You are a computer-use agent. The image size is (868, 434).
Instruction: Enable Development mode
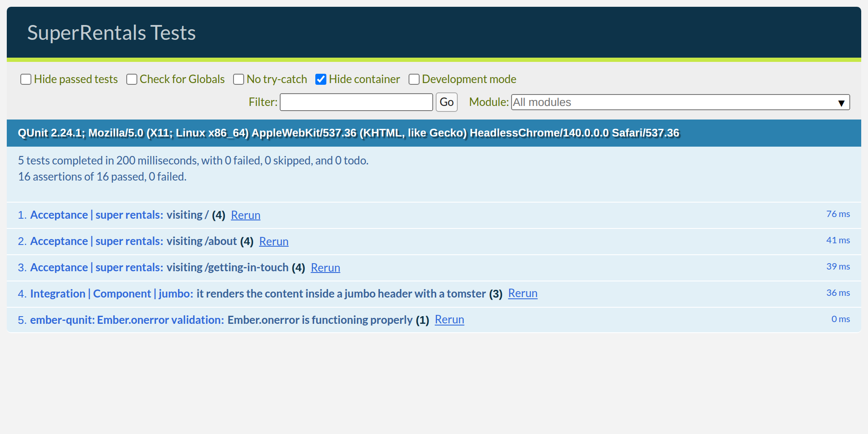[x=414, y=79]
